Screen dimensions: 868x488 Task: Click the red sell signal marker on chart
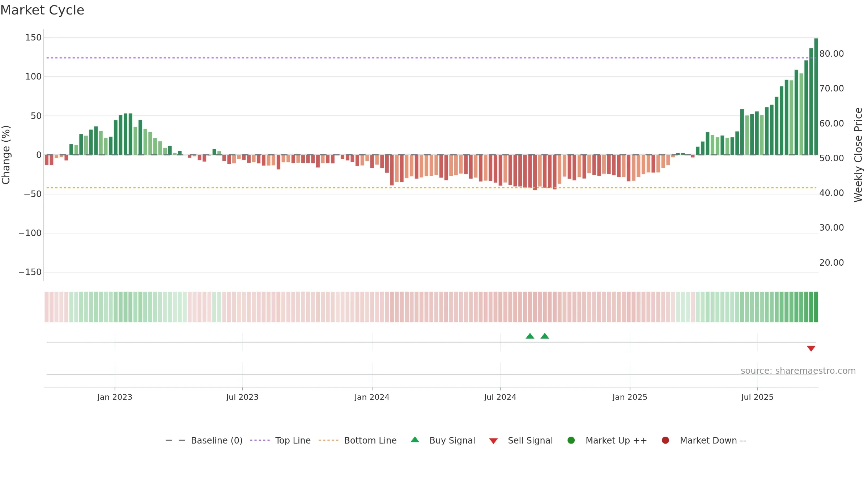(x=811, y=348)
